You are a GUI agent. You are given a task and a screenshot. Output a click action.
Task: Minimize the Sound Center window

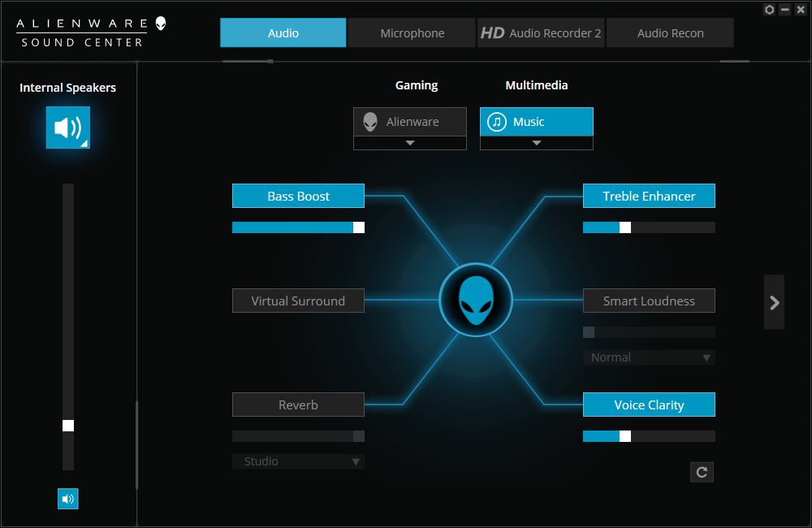coord(785,10)
